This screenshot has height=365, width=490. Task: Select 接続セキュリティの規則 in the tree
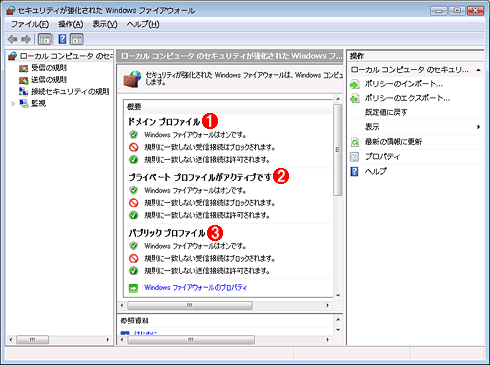(x=70, y=91)
